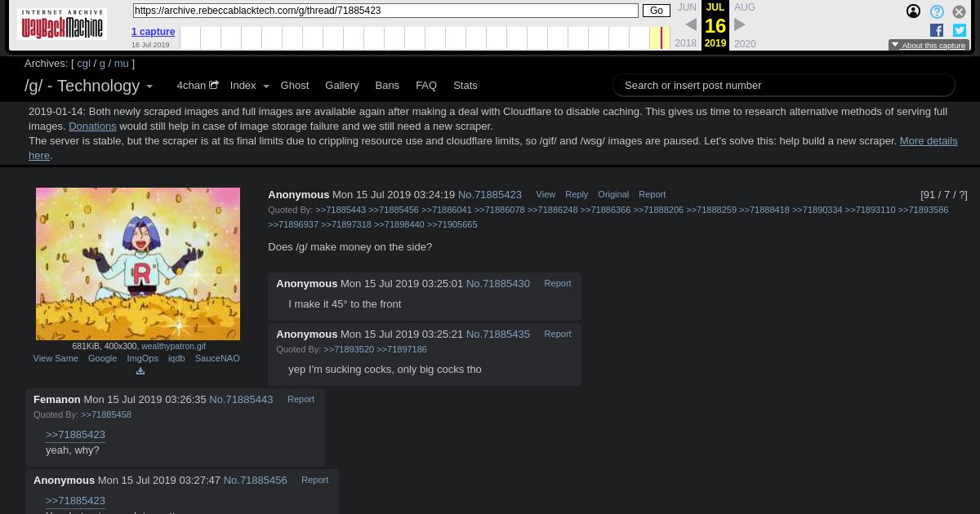Search image on SauceNAO

coord(217,358)
